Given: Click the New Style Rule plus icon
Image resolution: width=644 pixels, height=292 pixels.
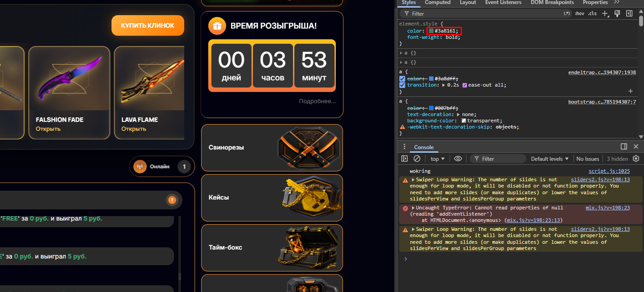Looking at the screenshot, I should (606, 13).
